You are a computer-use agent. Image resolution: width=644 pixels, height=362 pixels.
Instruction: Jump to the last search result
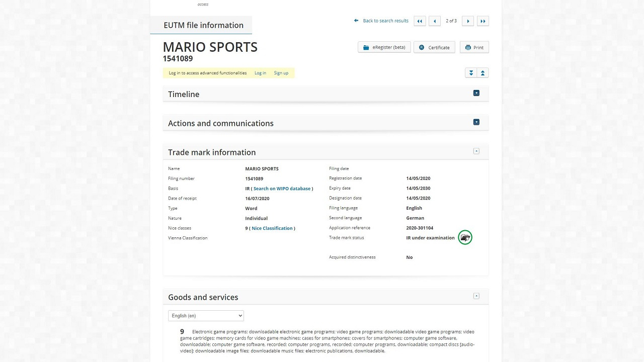[x=483, y=21]
